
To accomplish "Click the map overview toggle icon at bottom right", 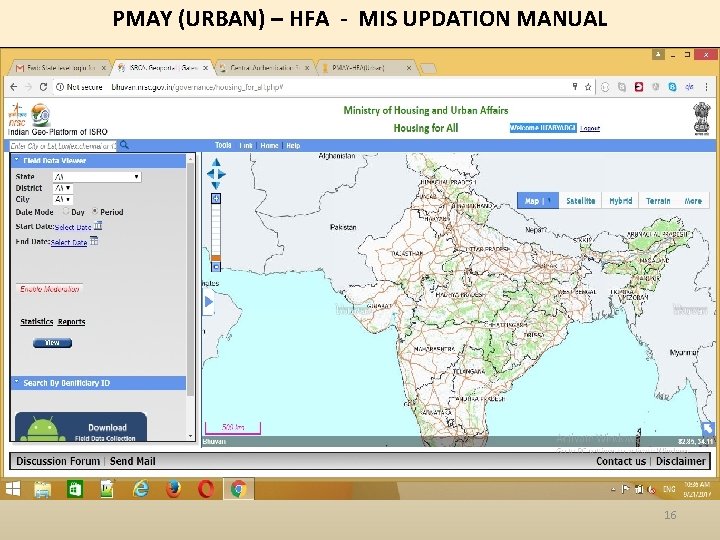I will (708, 429).
